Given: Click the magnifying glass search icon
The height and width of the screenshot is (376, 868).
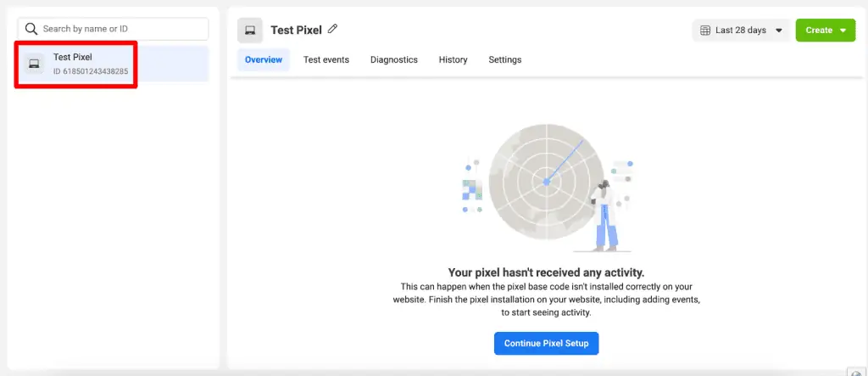Looking at the screenshot, I should (31, 29).
